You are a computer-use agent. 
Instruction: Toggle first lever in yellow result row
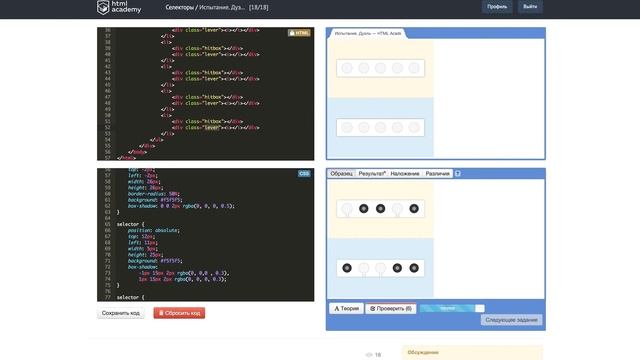pyautogui.click(x=347, y=68)
